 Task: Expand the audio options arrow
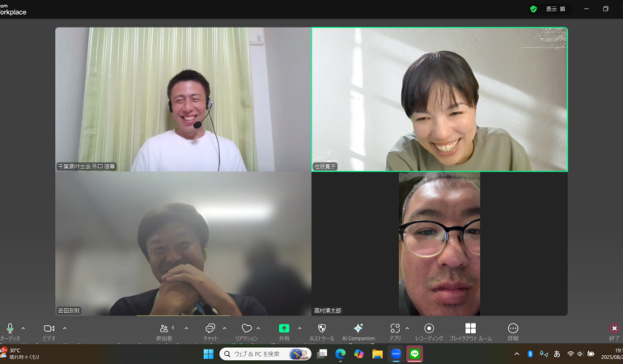(23, 328)
